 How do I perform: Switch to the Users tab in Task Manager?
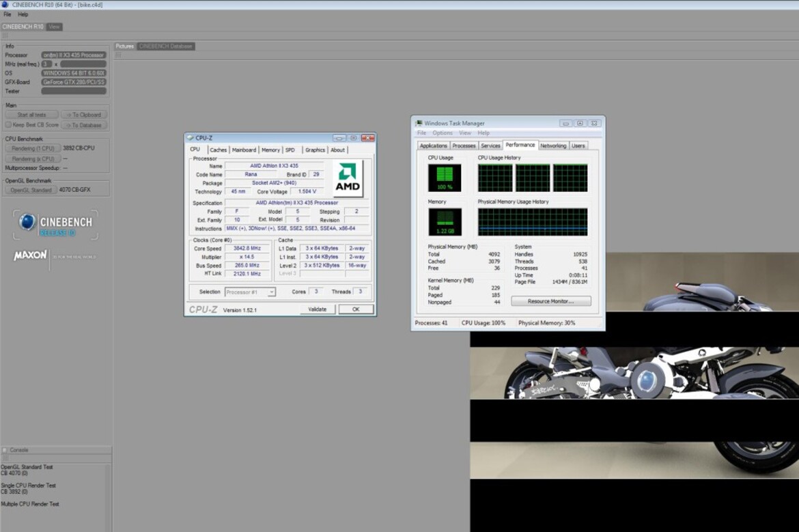pos(578,145)
